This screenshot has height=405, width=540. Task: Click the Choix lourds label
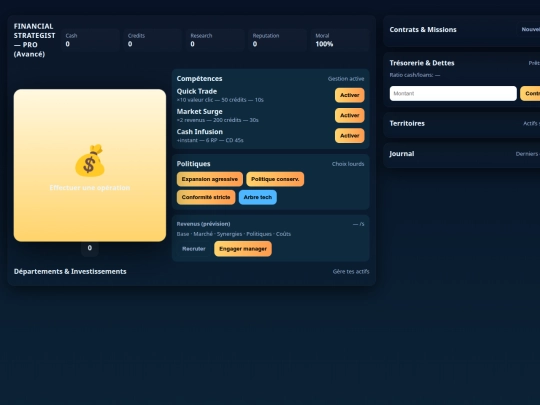[x=348, y=164]
